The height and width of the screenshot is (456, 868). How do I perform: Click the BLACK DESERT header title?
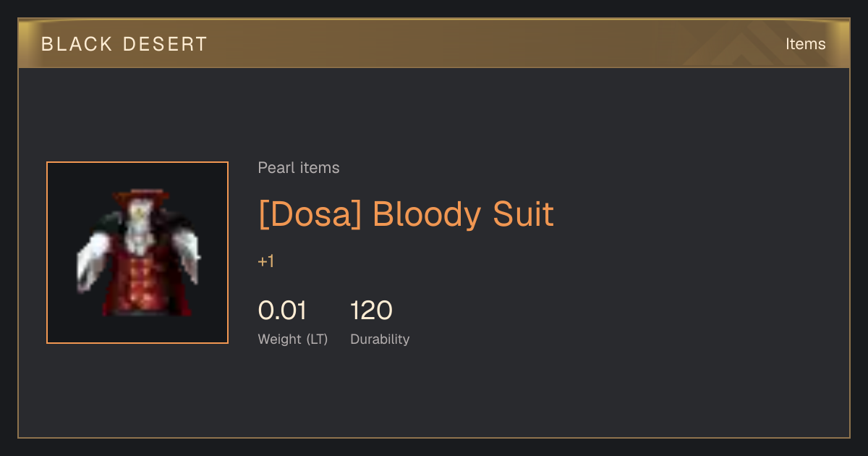[x=124, y=44]
